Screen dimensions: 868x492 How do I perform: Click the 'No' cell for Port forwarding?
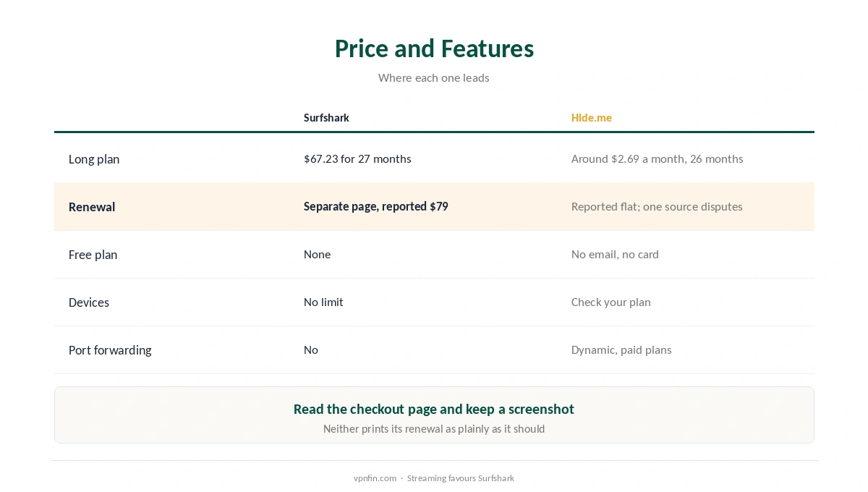tap(311, 350)
